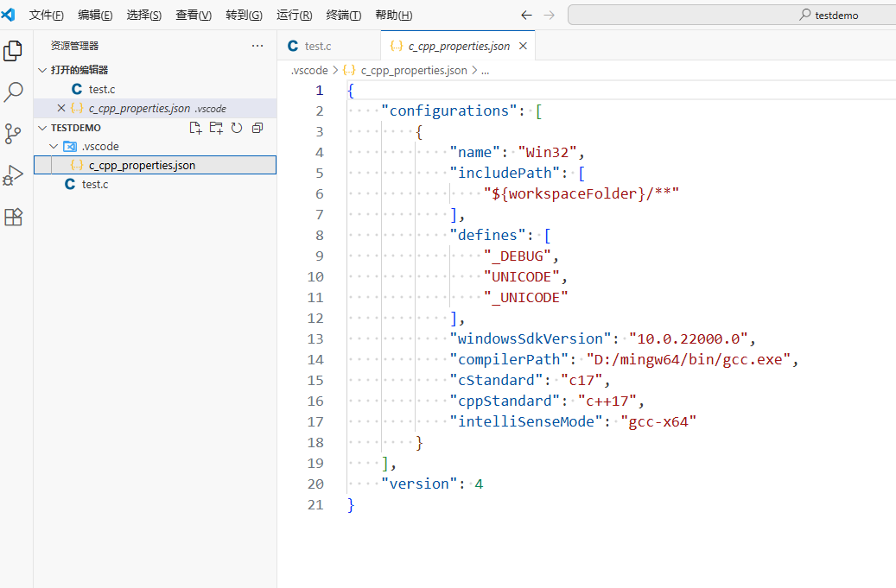Click the version number 4
Screen dimensions: 896x588
pos(479,484)
